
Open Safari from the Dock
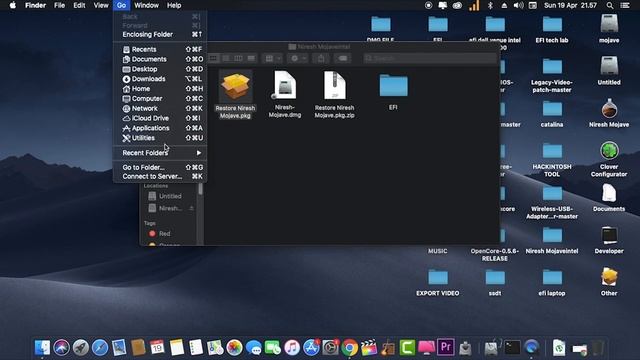point(100,347)
